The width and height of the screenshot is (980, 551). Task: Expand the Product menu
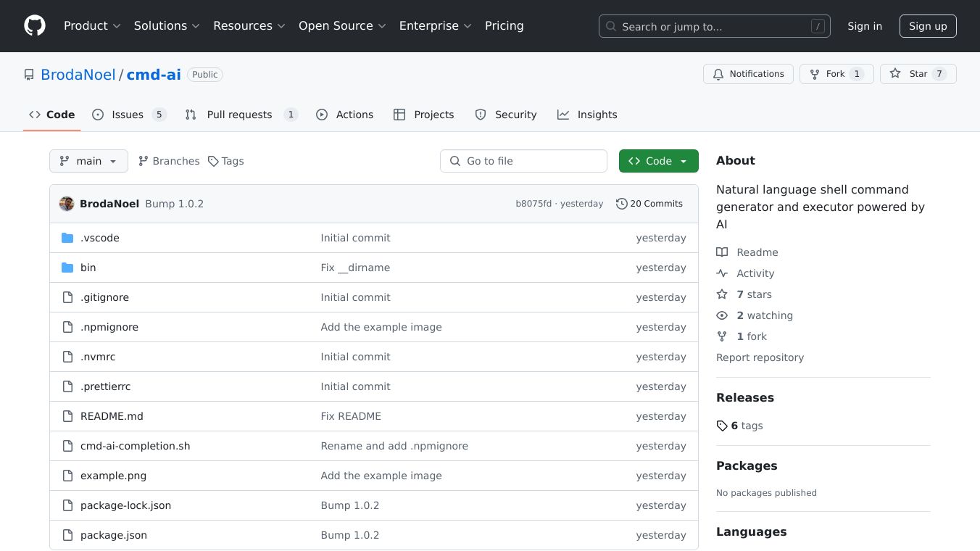92,26
